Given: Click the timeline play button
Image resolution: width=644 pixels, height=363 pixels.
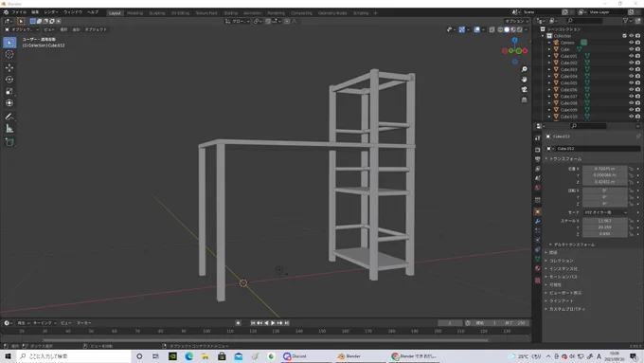Looking at the screenshot, I should (273, 323).
